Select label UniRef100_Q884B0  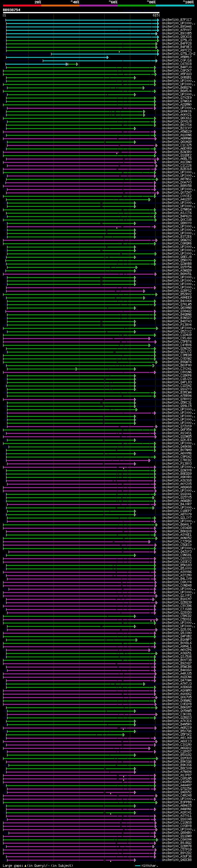tap(177, 833)
